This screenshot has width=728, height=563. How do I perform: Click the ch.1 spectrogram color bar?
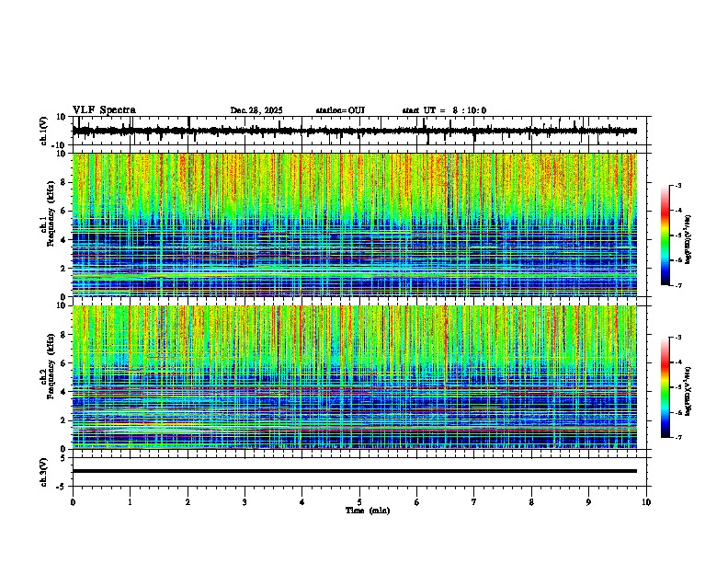pos(665,236)
